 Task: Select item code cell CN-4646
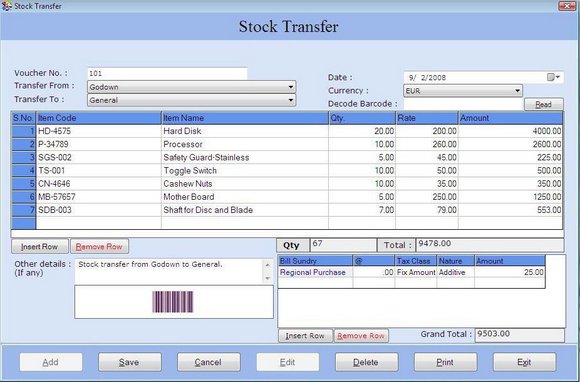(98, 183)
